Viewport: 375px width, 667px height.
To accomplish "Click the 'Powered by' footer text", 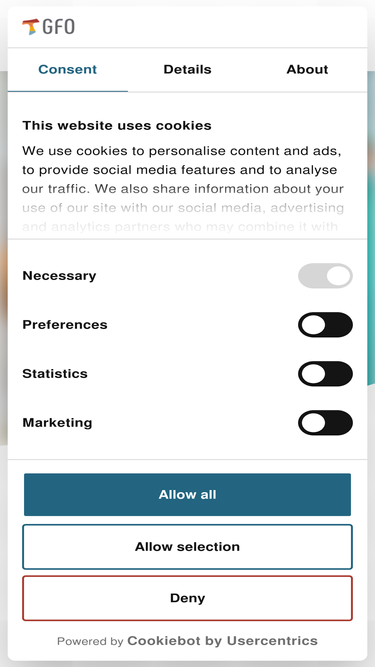I will (90, 641).
